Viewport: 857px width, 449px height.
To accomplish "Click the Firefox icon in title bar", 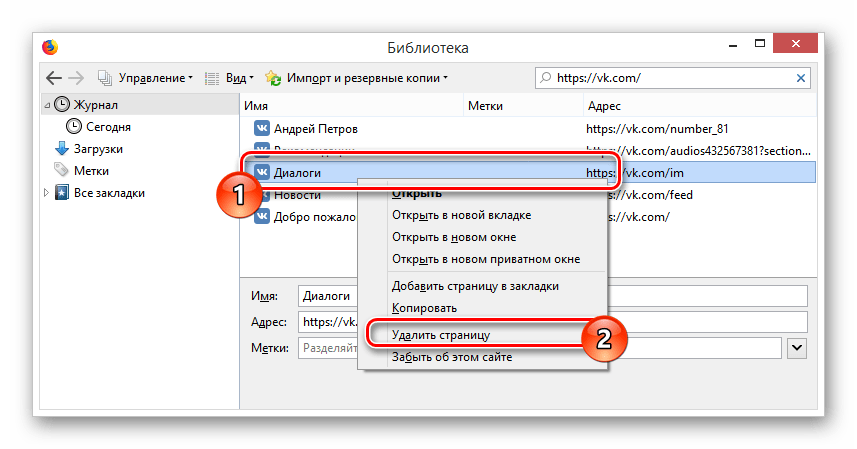I will (x=50, y=47).
